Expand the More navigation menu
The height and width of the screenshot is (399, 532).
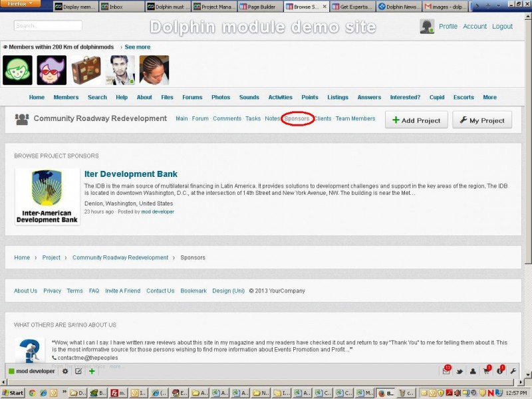[x=489, y=97]
